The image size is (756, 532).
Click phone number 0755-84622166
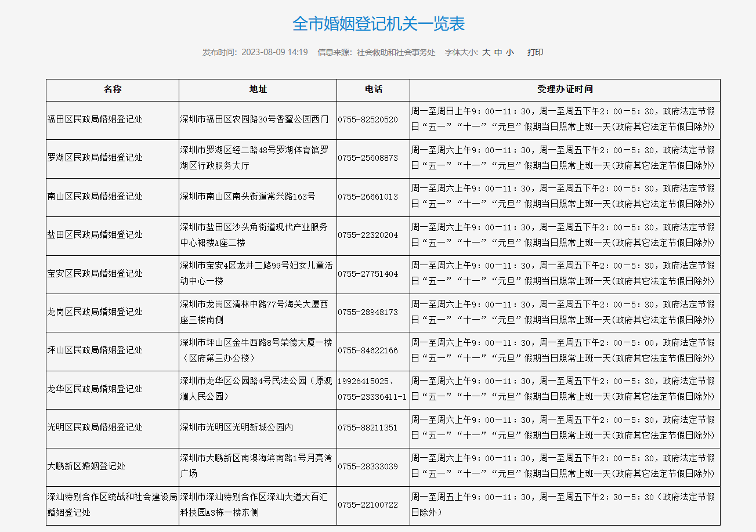click(368, 350)
